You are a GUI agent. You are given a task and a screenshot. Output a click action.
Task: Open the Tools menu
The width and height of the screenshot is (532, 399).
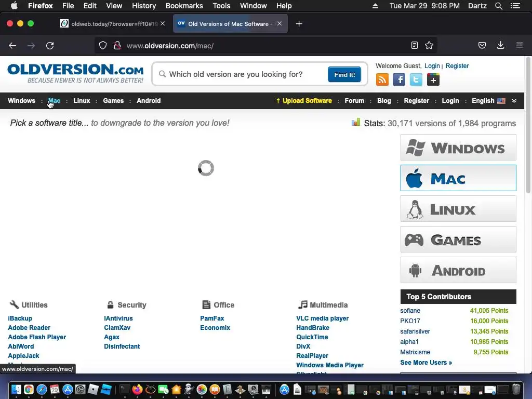(x=221, y=6)
